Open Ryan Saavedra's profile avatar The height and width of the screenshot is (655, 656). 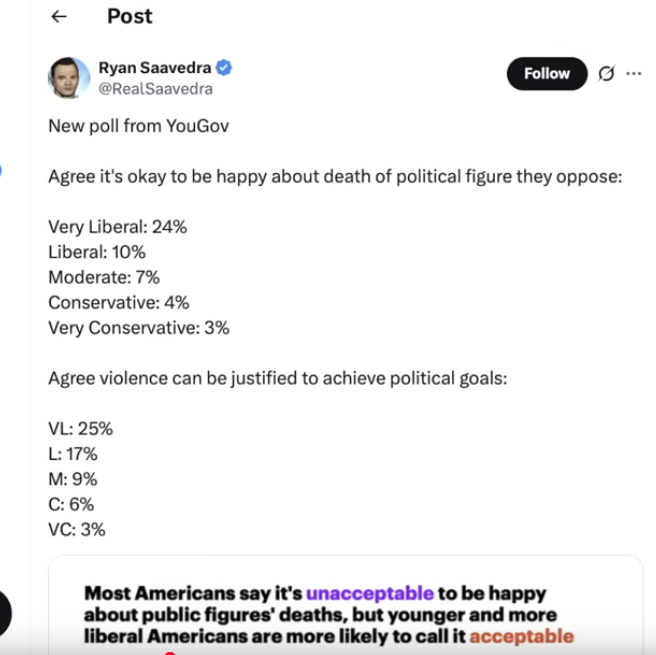click(x=69, y=77)
